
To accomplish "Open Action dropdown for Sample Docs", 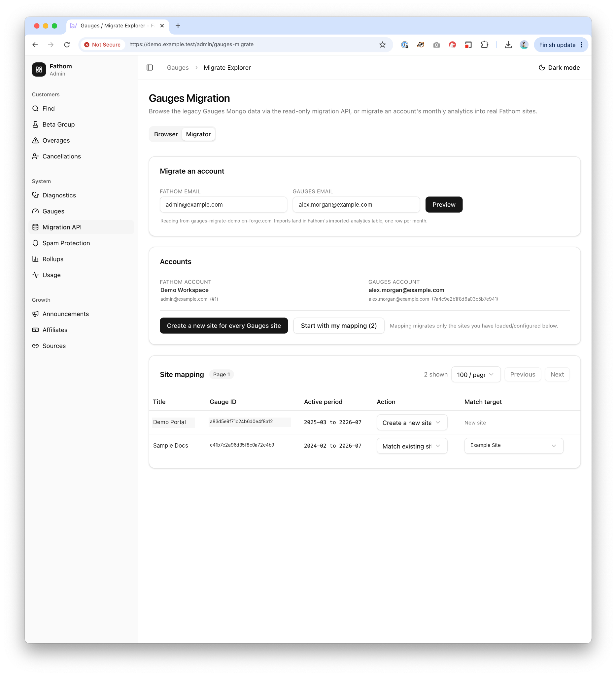I will pos(412,446).
